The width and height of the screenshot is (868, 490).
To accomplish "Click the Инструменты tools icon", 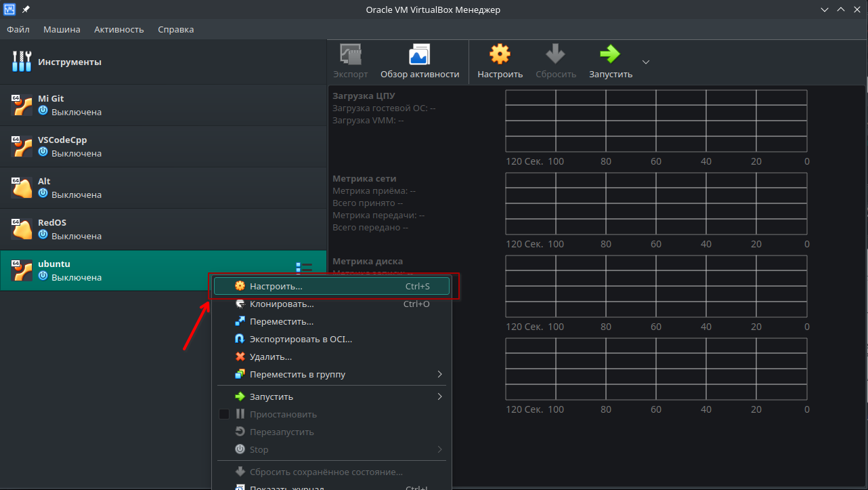I will pos(22,62).
